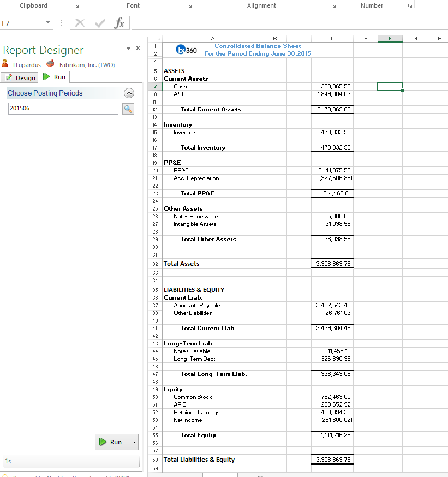Image resolution: width=448 pixels, height=477 pixels.
Task: Close the Report Designer task pane
Action: click(x=138, y=48)
